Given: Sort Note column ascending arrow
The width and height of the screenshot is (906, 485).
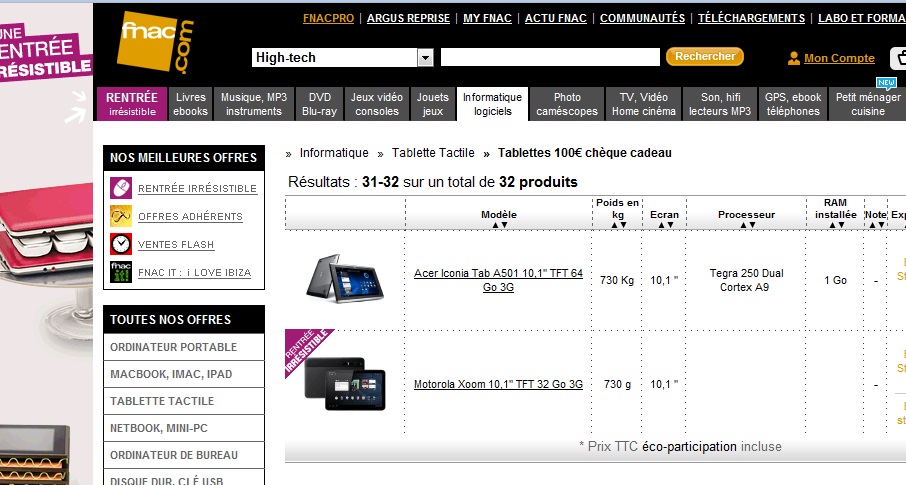Looking at the screenshot, I should (872, 225).
